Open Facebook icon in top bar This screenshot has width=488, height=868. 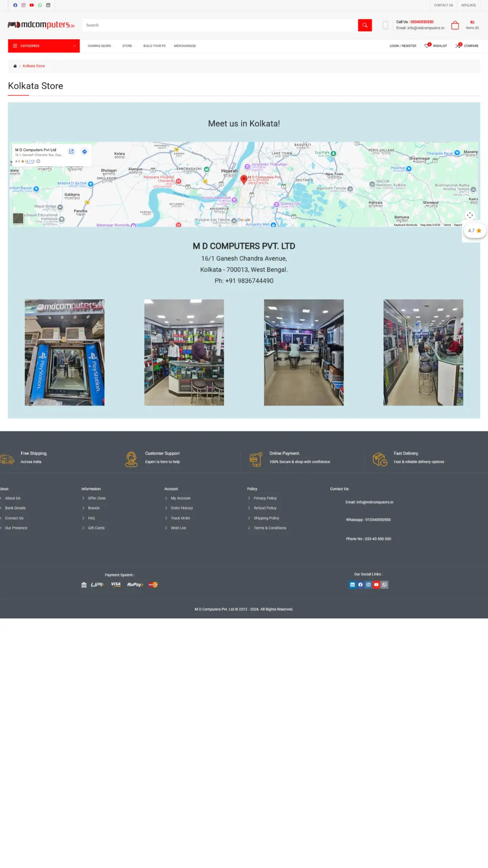(15, 5)
